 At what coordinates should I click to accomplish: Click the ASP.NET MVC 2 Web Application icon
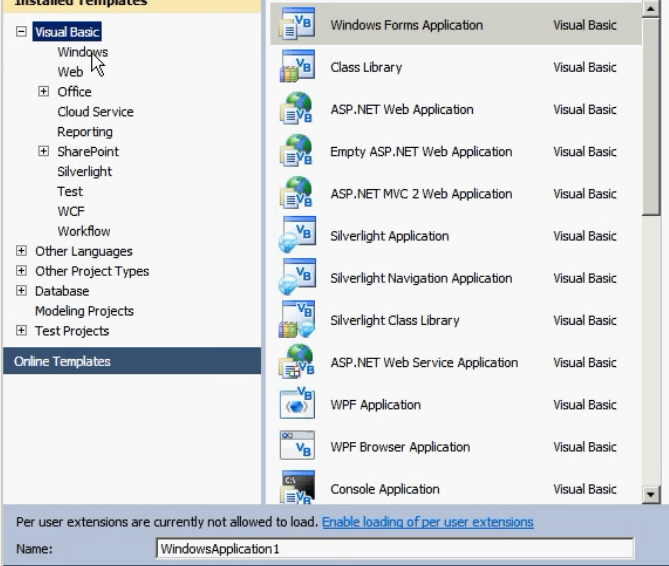coord(297,193)
